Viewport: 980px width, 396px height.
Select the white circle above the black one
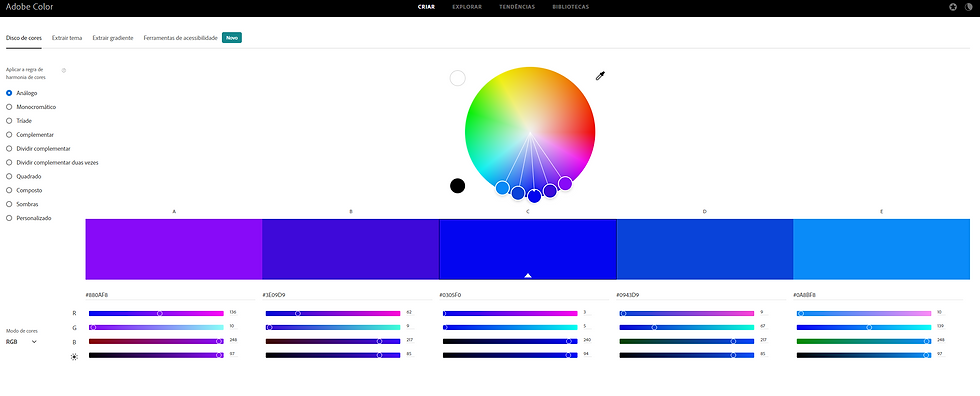coord(458,78)
